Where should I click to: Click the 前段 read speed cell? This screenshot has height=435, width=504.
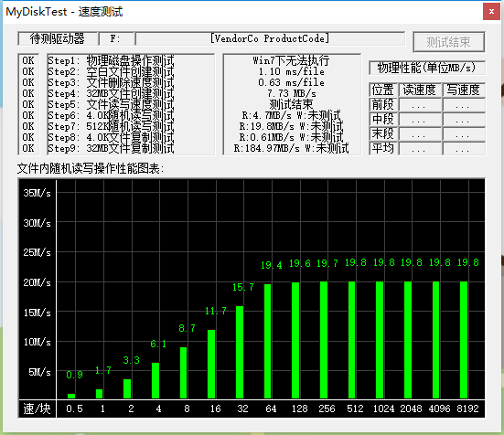420,105
